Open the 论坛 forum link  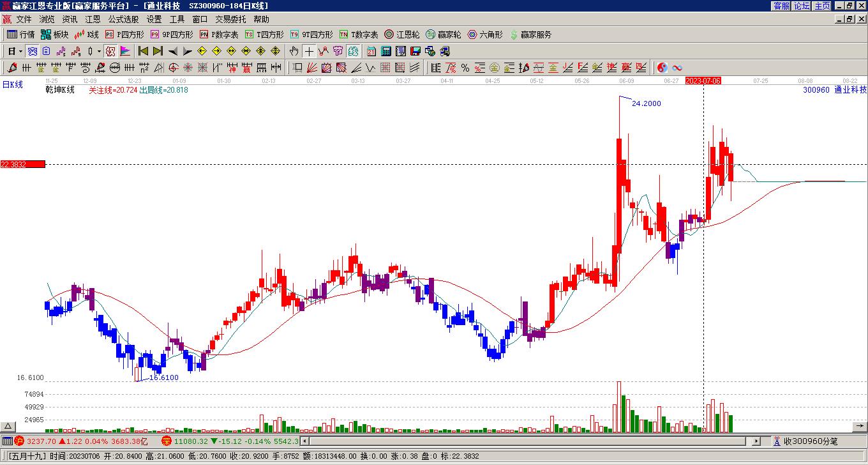click(802, 6)
